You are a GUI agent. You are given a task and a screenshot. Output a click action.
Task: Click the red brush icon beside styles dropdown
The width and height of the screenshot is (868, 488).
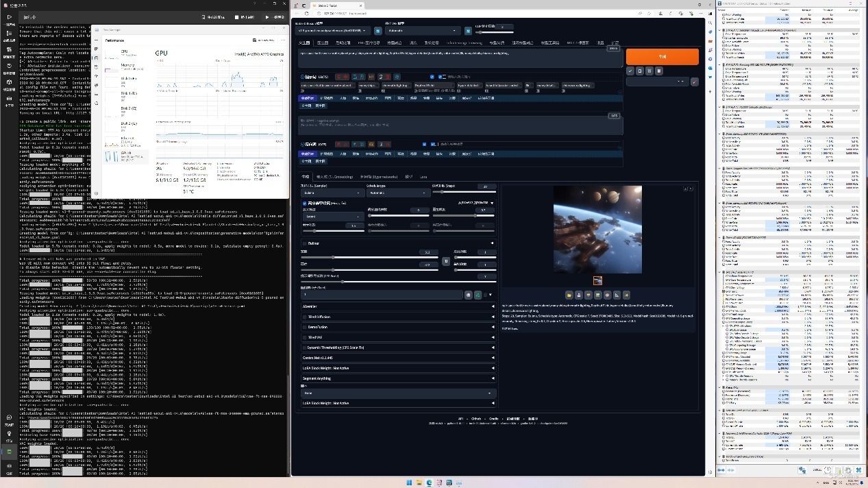[x=695, y=82]
